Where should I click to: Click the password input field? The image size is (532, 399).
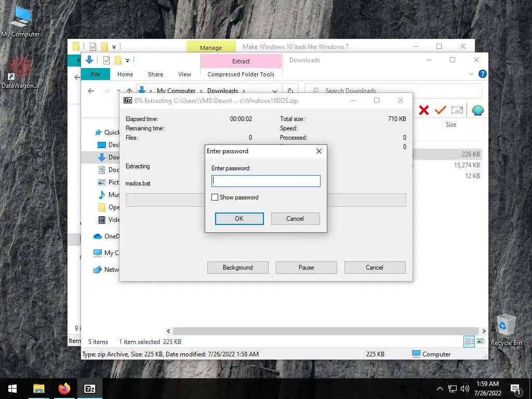[265, 181]
